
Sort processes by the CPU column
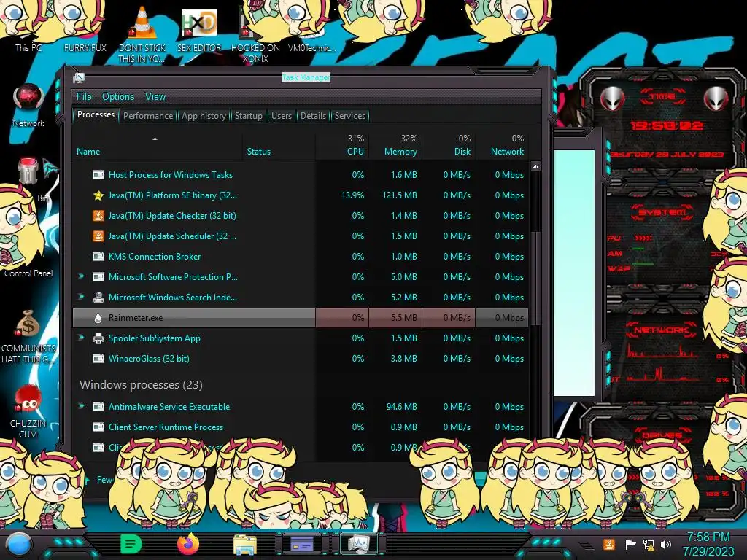click(342, 146)
